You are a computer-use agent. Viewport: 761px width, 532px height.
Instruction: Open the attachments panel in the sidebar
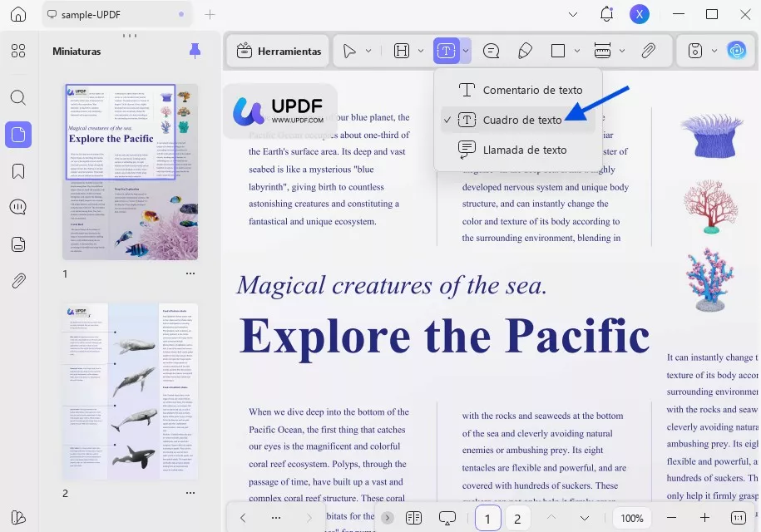18,281
